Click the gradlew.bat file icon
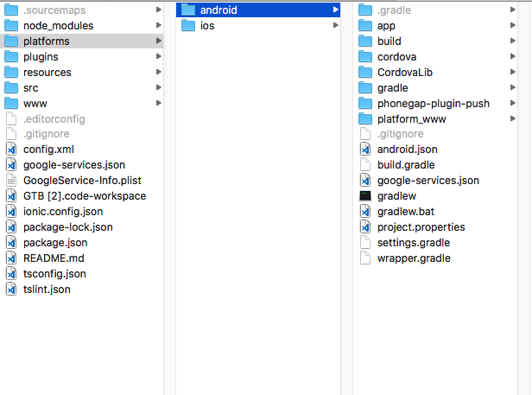532x395 pixels. pos(365,212)
